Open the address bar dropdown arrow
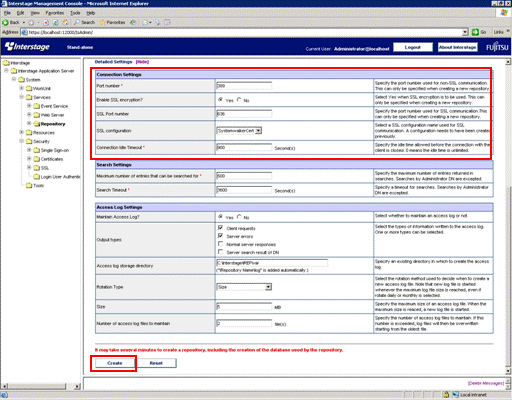The image size is (512, 400). coord(465,32)
